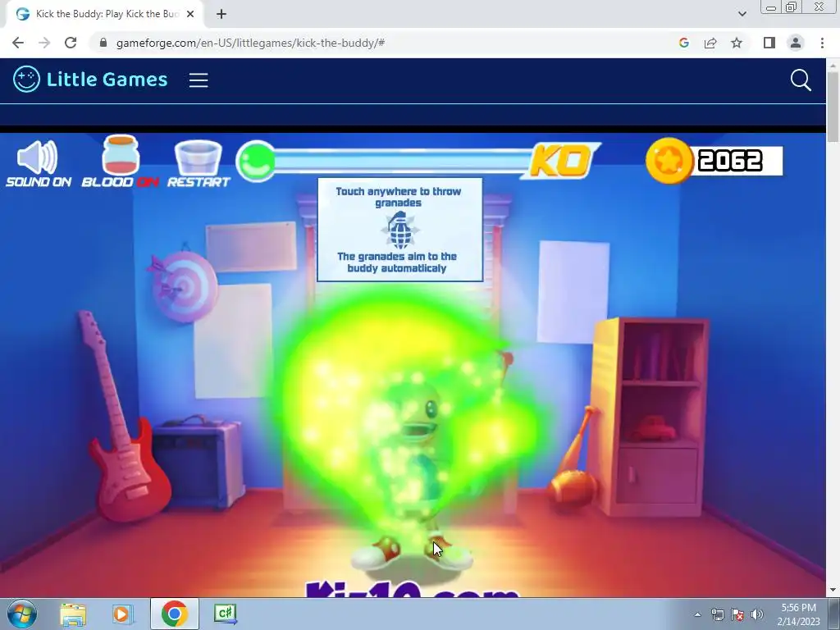Click "Touch anywhere to throw granades" text
Screen dimensions: 840x630
click(399, 197)
